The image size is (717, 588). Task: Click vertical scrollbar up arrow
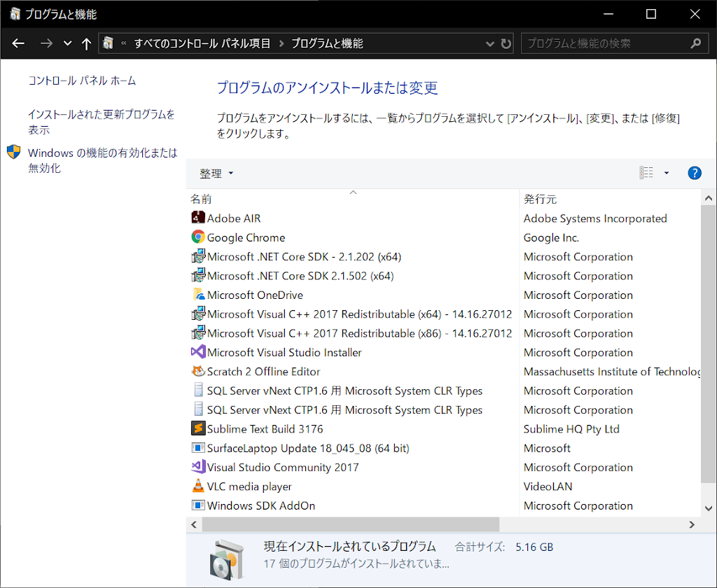click(709, 198)
